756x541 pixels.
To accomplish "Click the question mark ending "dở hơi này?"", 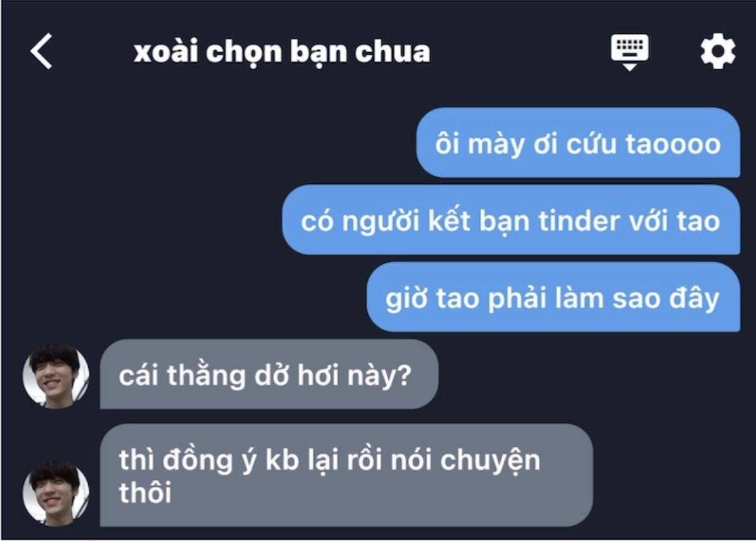I will [x=404, y=375].
